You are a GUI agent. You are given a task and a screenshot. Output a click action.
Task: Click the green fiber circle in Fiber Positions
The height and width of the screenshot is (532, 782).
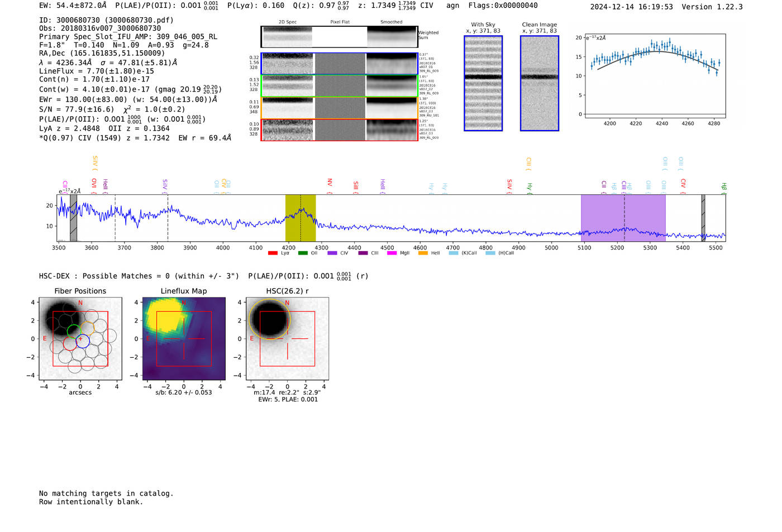point(74,331)
